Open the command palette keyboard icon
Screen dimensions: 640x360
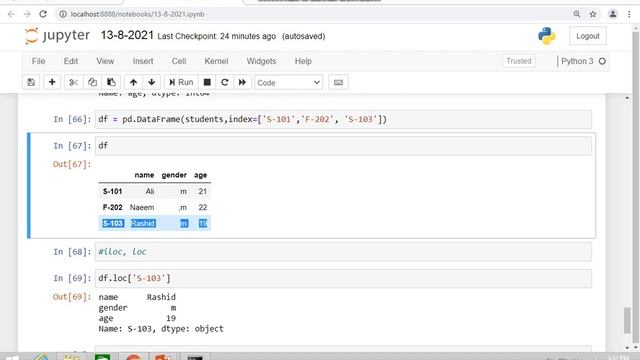(x=338, y=82)
